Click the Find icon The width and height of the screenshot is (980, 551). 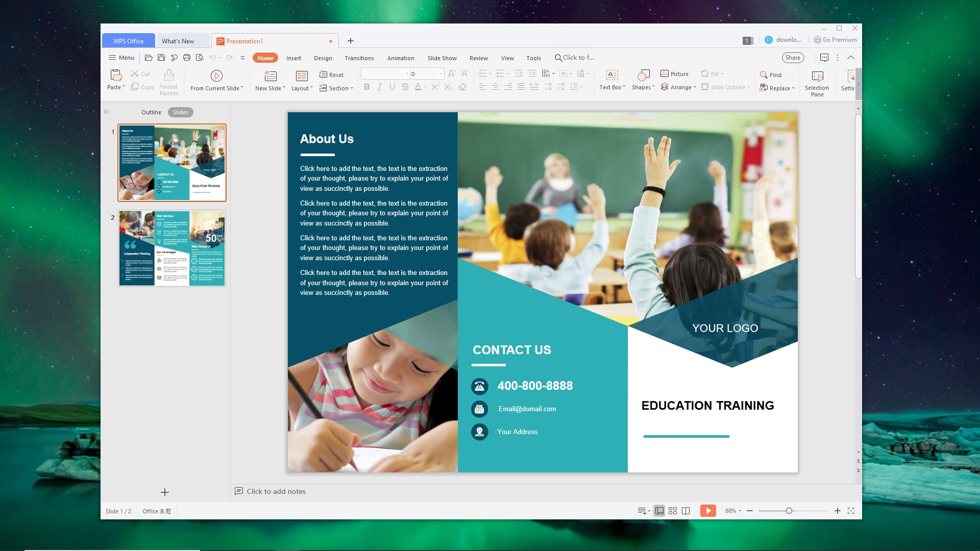(771, 74)
